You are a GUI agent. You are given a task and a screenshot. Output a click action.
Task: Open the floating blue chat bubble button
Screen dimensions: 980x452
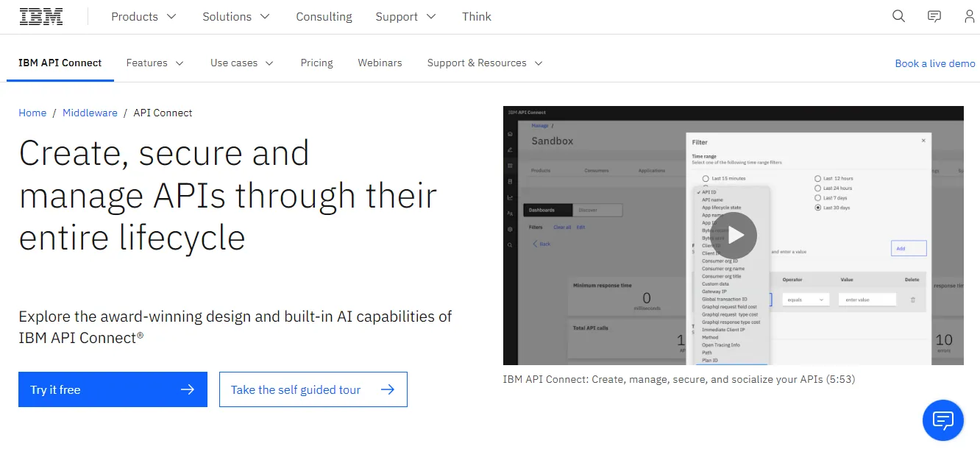(x=943, y=420)
